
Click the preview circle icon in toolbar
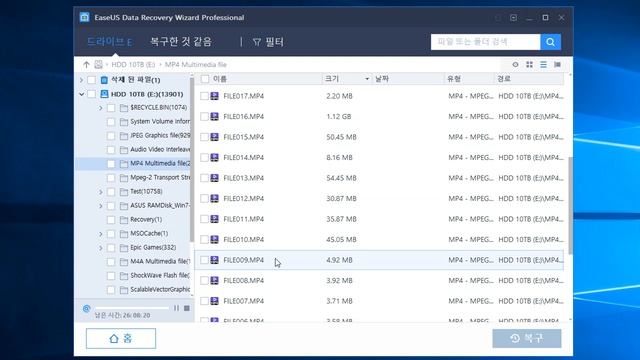pyautogui.click(x=515, y=64)
